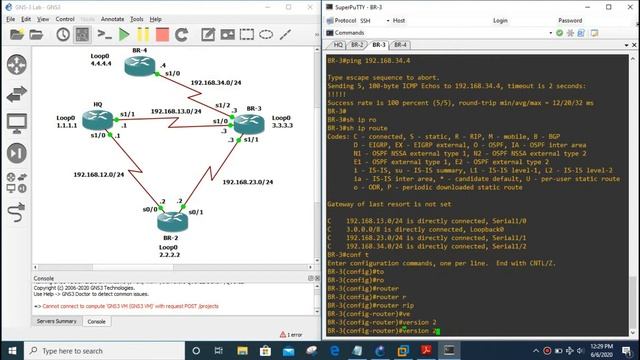This screenshot has height=360, width=640.
Task: Switch to Servers Summary tab
Action: [56, 321]
